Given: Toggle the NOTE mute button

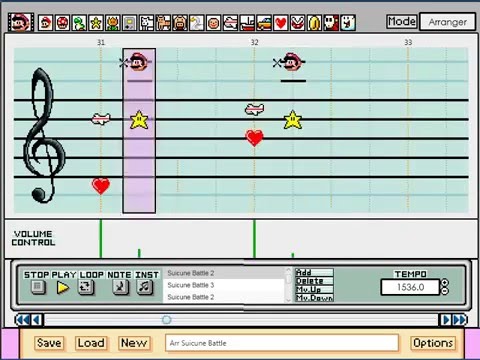Looking at the screenshot, I should coord(120,287).
